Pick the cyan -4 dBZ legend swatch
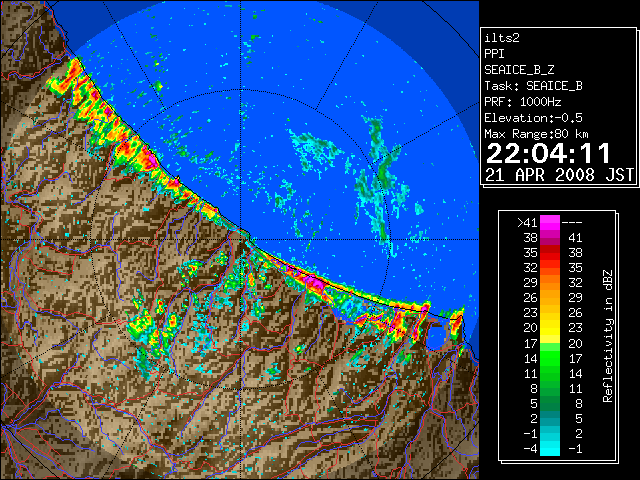This screenshot has width=640, height=480. pos(550,448)
